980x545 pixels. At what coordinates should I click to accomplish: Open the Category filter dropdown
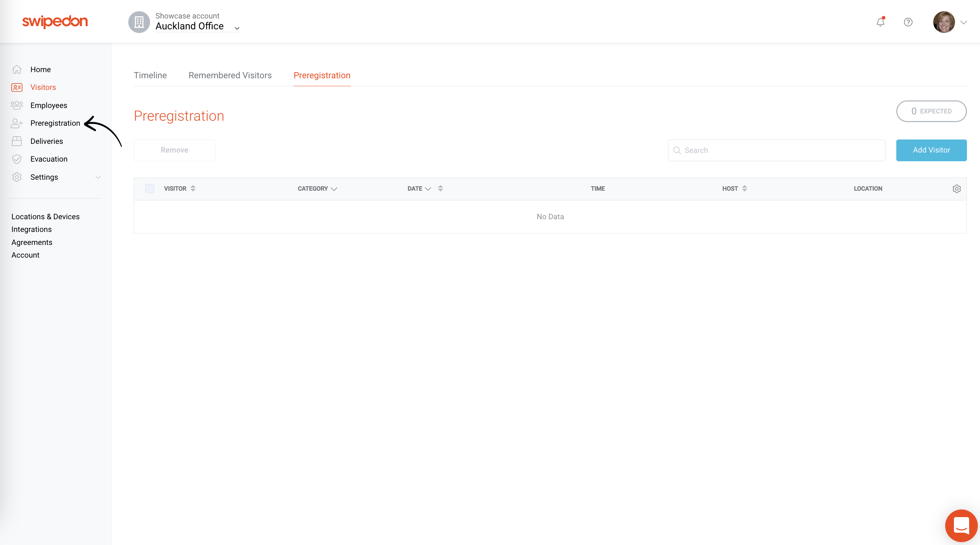pos(334,189)
